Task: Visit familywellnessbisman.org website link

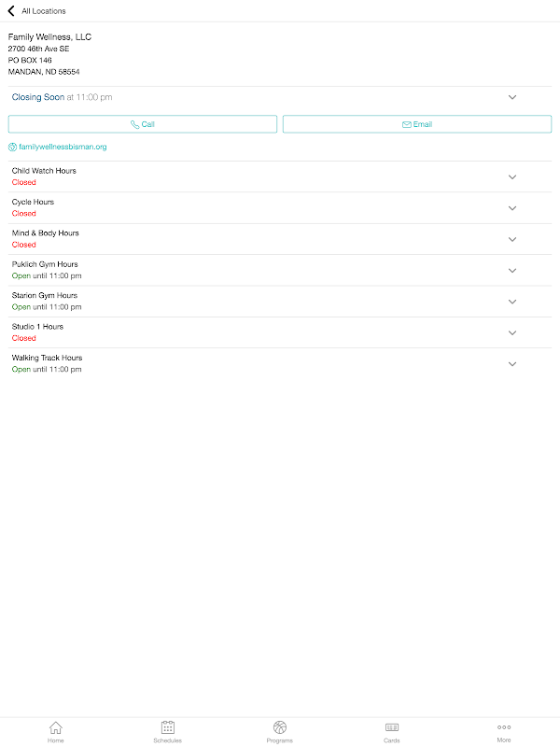Action: pyautogui.click(x=63, y=147)
